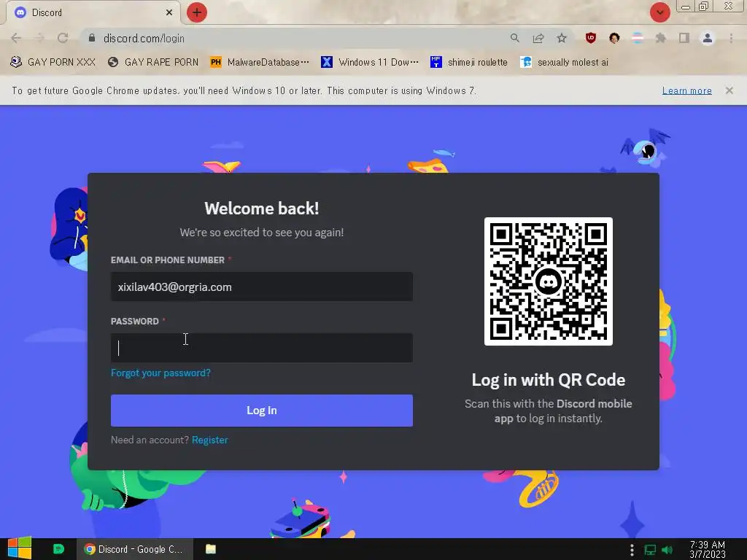Viewport: 747px width, 560px height.
Task: Click the Discord QR code
Action: 549,281
